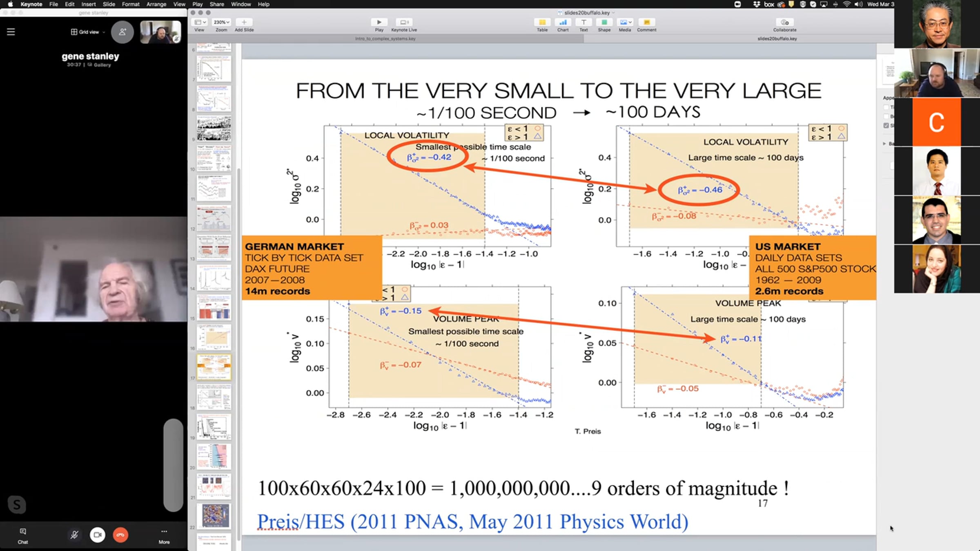980x551 pixels.
Task: Click the Box icon in the menu bar
Action: coord(769,4)
